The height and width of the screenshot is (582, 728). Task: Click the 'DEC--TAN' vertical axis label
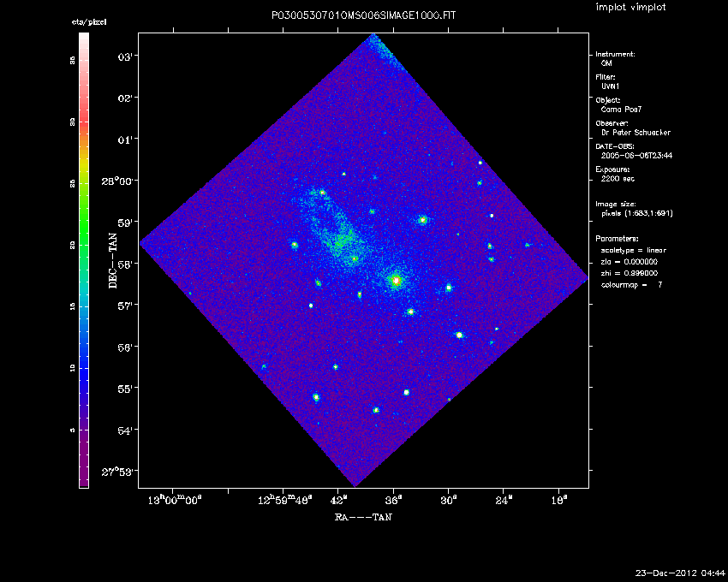point(113,260)
